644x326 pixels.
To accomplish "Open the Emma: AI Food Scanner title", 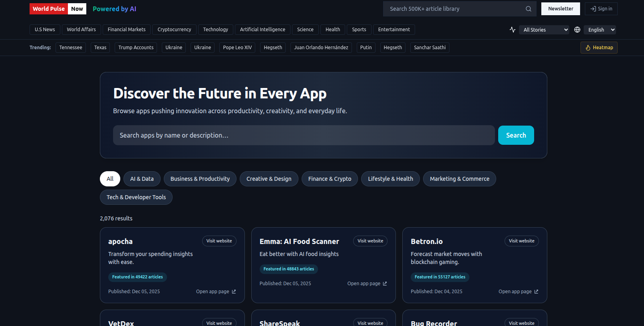I will point(299,242).
